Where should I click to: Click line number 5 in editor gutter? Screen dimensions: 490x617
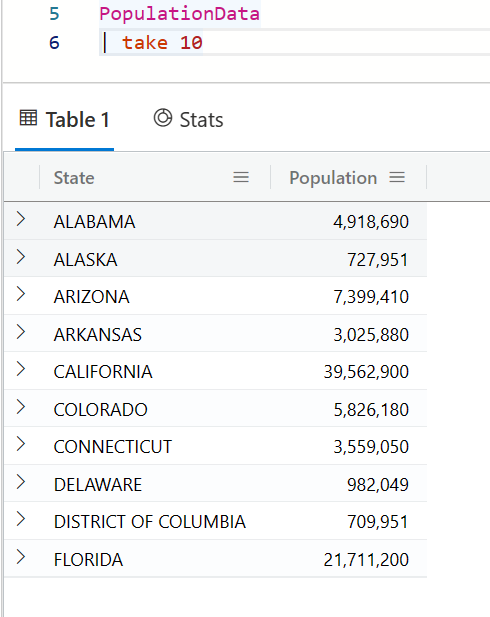[x=54, y=14]
